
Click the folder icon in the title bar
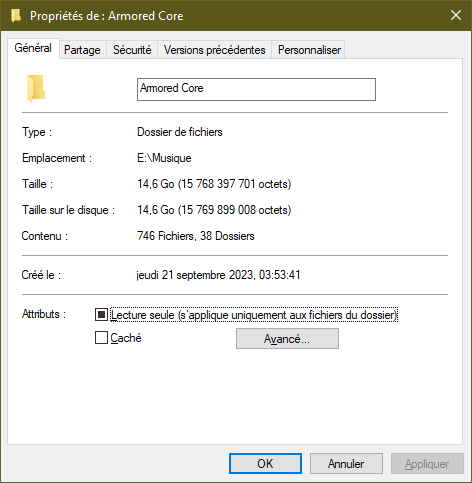16,16
